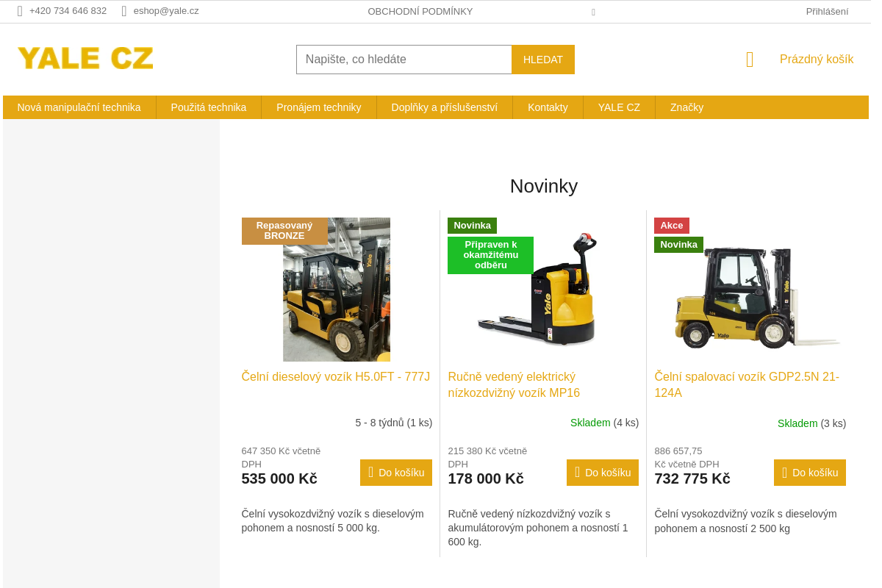Click the envelope icon beside eshop@yale.cz

[x=124, y=11]
